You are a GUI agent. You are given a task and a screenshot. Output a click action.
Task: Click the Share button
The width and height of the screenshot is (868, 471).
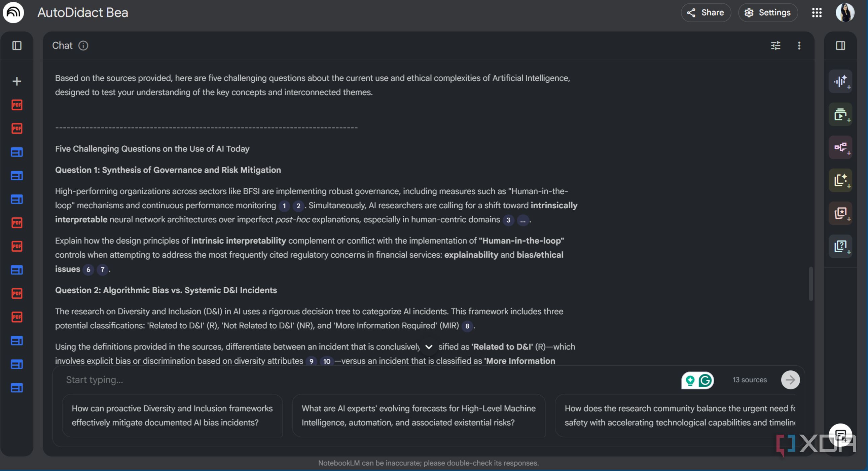click(x=706, y=13)
